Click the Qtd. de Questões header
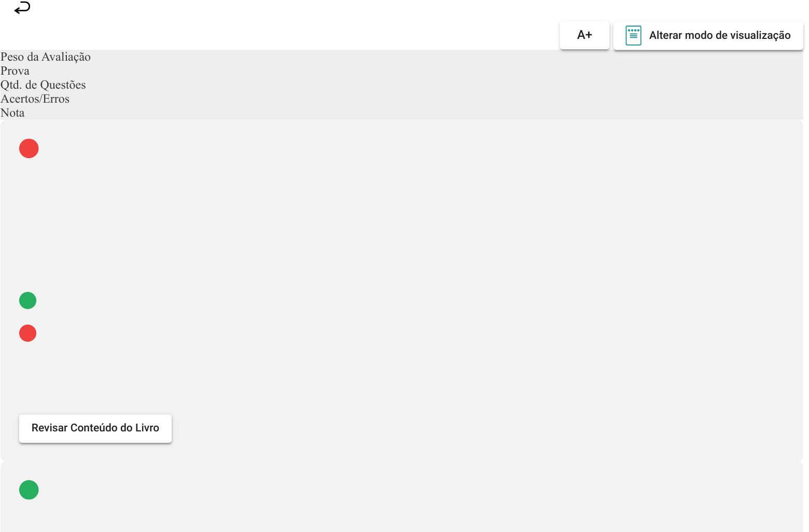Viewport: 809px width, 532px height. point(43,85)
